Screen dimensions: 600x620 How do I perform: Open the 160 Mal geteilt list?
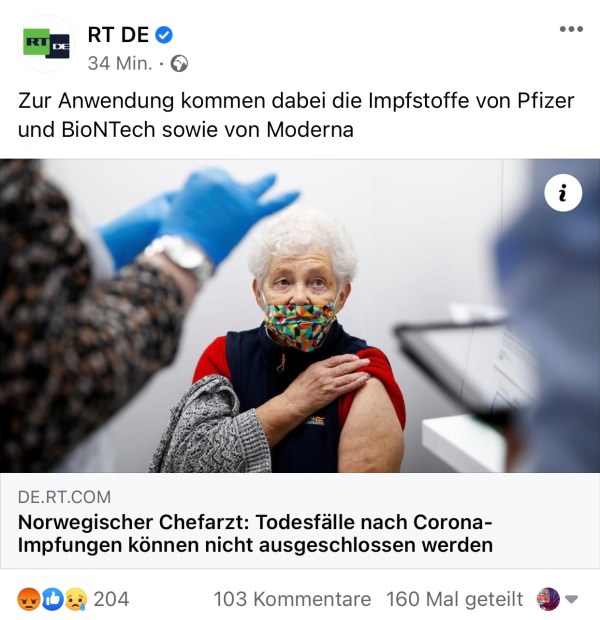pos(455,599)
